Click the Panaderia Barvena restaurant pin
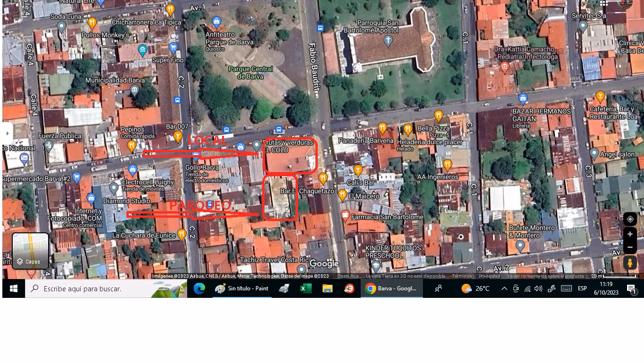644x362 pixels. 382,128
